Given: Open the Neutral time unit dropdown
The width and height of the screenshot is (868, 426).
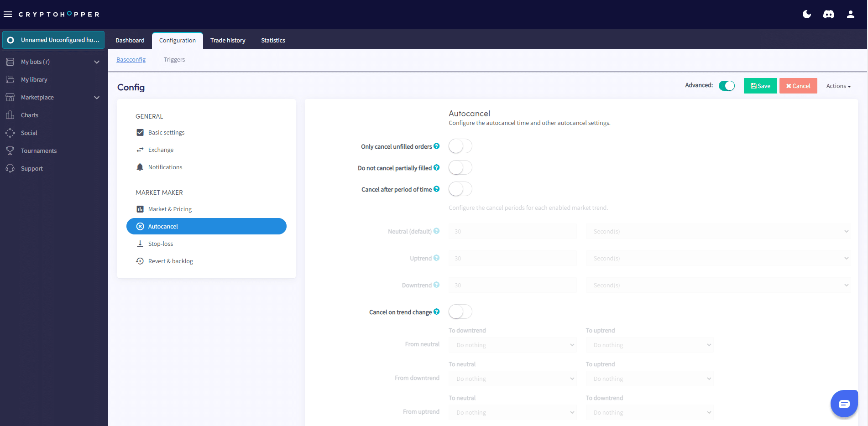Looking at the screenshot, I should coord(718,231).
